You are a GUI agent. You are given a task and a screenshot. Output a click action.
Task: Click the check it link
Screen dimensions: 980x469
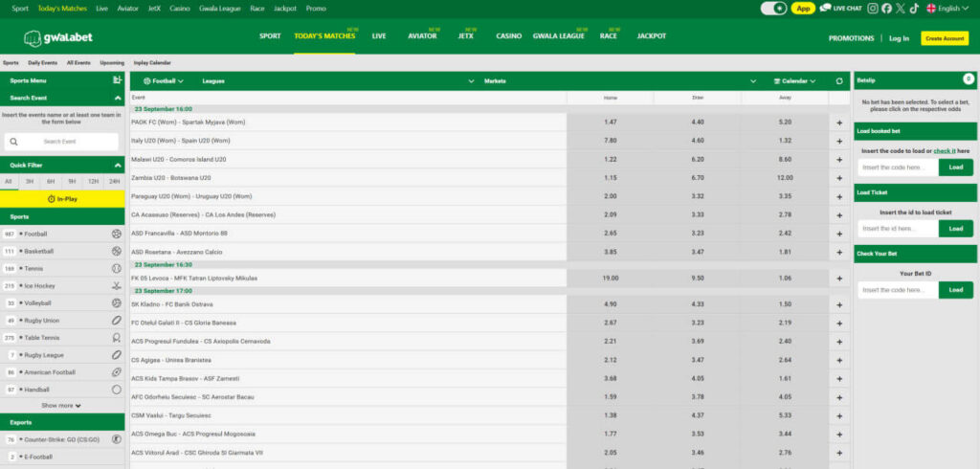(x=945, y=151)
